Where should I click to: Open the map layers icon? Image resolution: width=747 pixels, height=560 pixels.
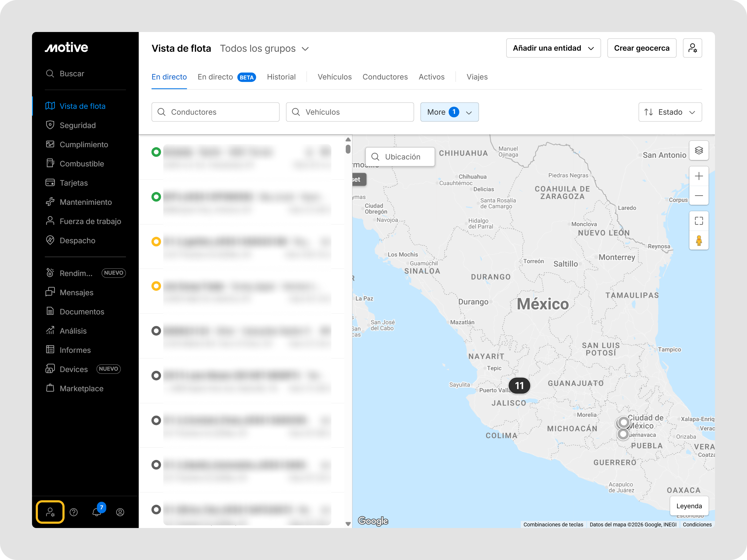point(698,150)
